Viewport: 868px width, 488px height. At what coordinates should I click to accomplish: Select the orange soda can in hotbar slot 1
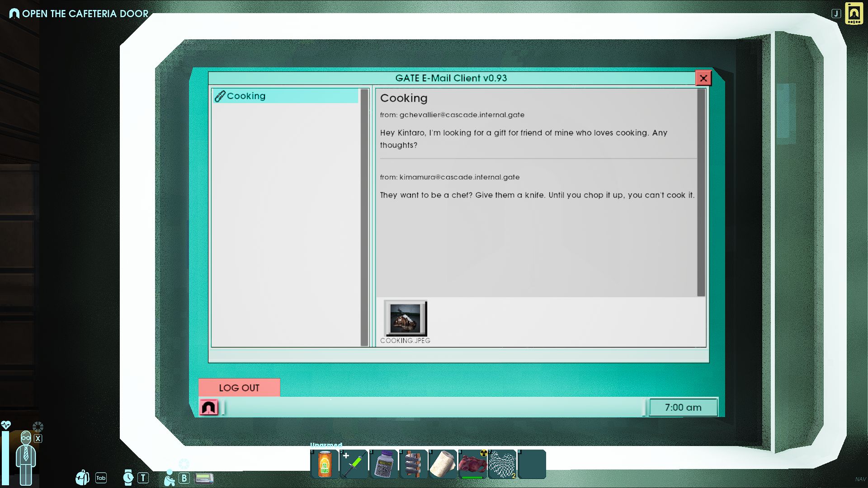point(325,464)
